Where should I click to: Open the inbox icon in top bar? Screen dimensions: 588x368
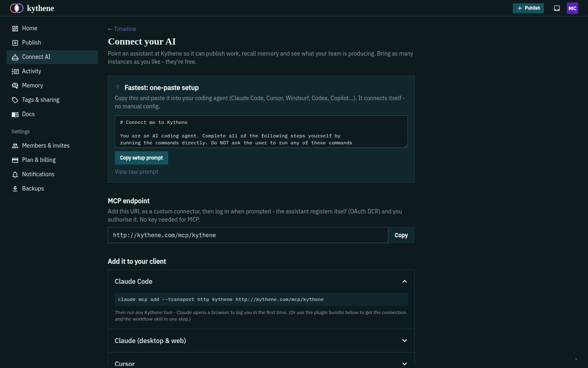[557, 8]
